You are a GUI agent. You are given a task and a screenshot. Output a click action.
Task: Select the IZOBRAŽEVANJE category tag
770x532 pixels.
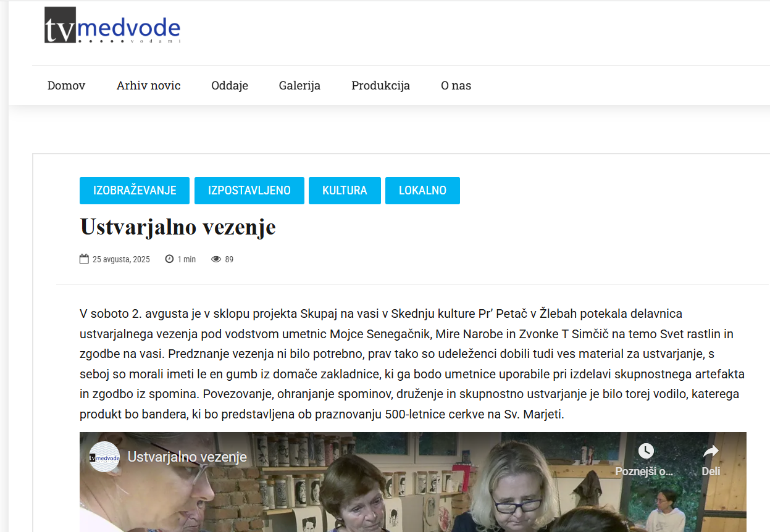tap(135, 191)
